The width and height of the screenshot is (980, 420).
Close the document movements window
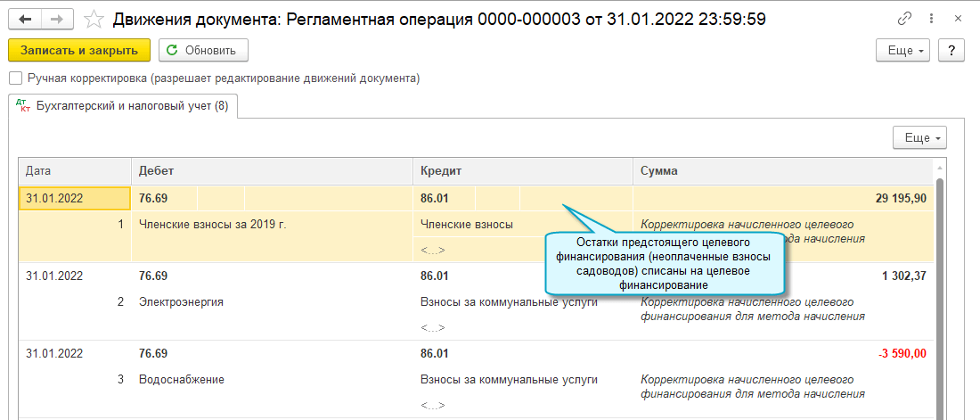point(958,18)
